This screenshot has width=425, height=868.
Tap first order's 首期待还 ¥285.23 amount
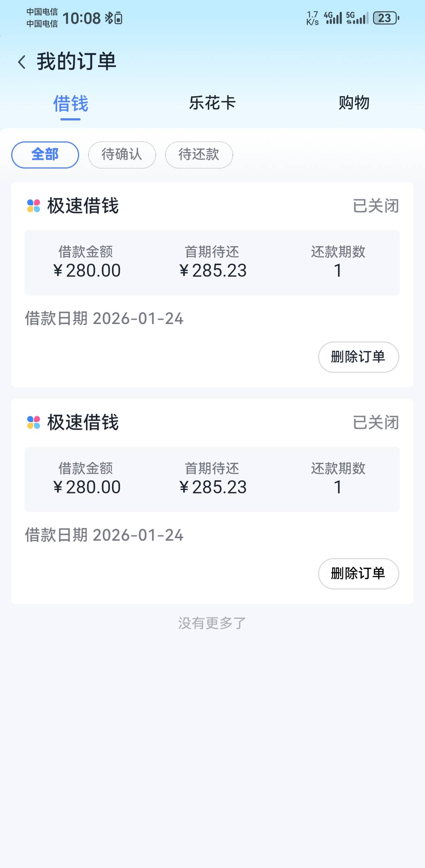tap(212, 270)
